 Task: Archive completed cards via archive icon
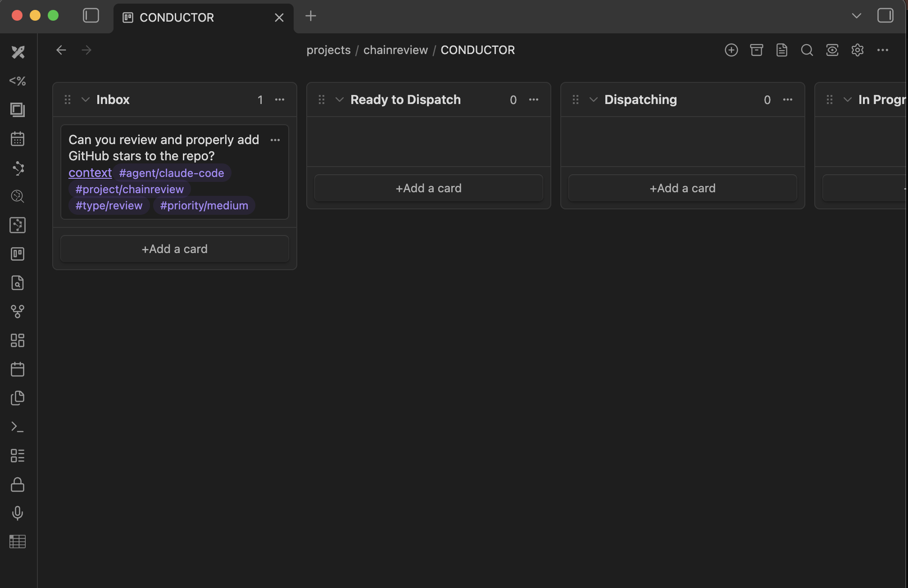(x=757, y=50)
